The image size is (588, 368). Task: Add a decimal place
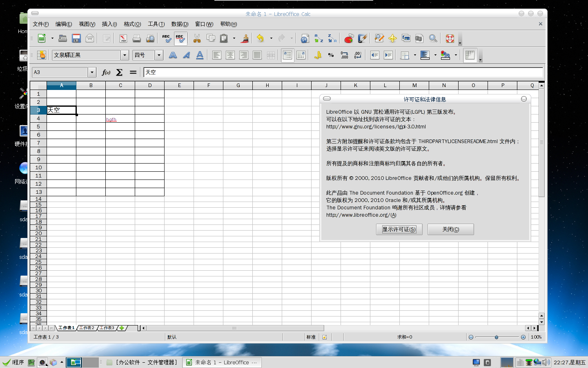pyautogui.click(x=345, y=55)
